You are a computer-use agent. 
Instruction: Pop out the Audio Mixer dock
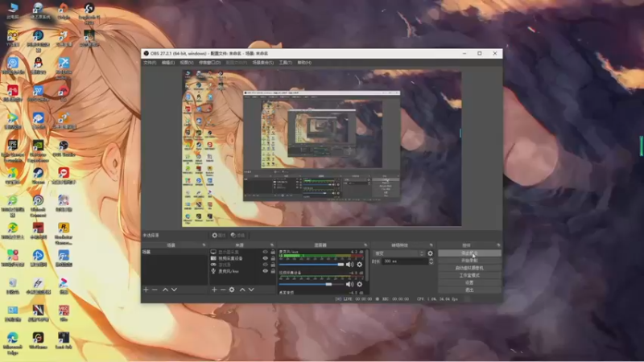coord(365,245)
